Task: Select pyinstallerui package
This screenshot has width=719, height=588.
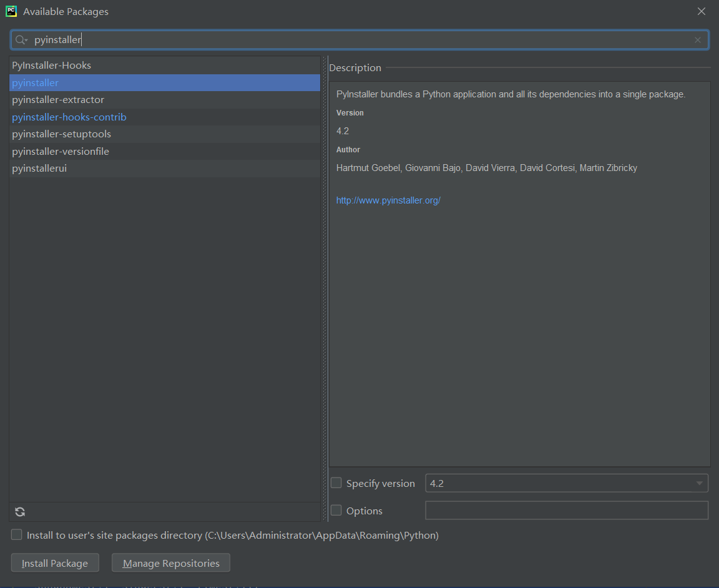Action: click(x=165, y=169)
